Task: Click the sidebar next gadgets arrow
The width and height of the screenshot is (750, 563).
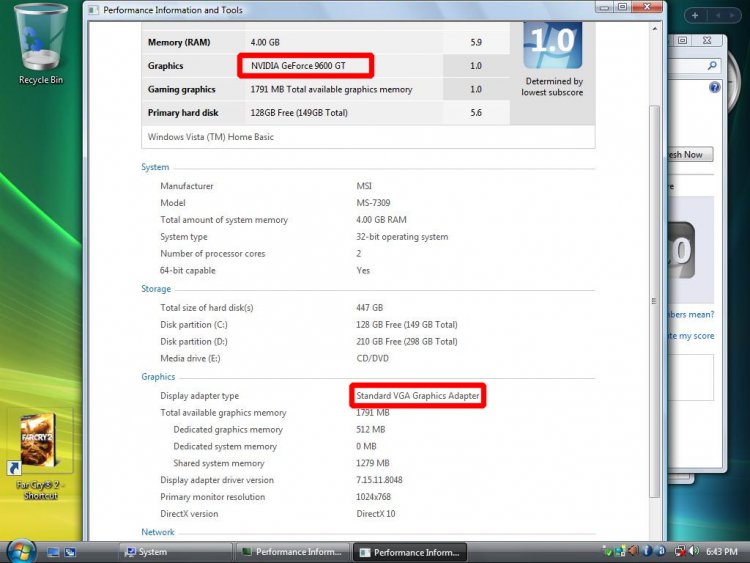Action: (x=732, y=15)
